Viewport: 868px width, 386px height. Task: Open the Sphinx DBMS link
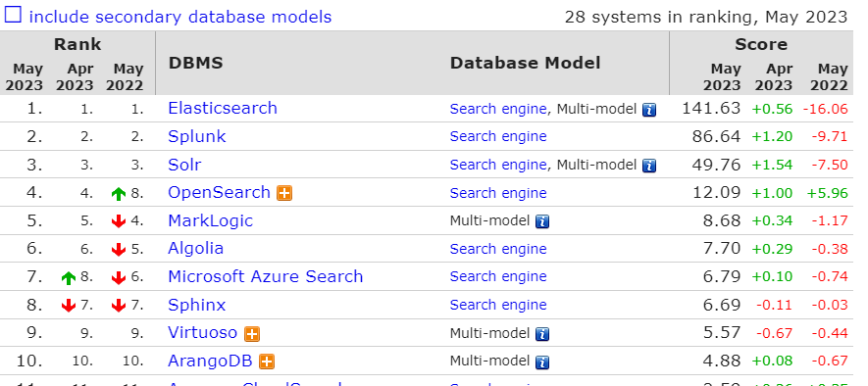197,305
